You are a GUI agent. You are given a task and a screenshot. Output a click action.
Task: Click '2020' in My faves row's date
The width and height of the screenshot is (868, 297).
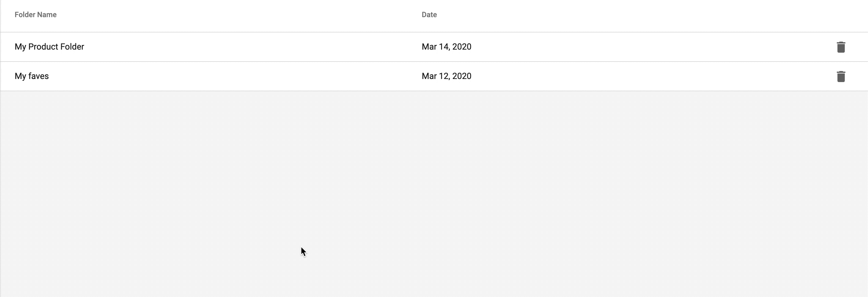tap(462, 76)
